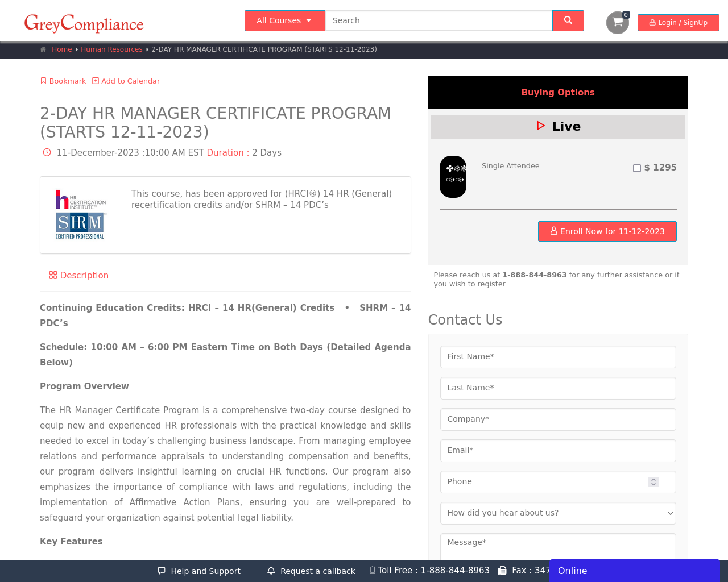
Task: Open the All Courses dropdown
Action: click(x=285, y=20)
